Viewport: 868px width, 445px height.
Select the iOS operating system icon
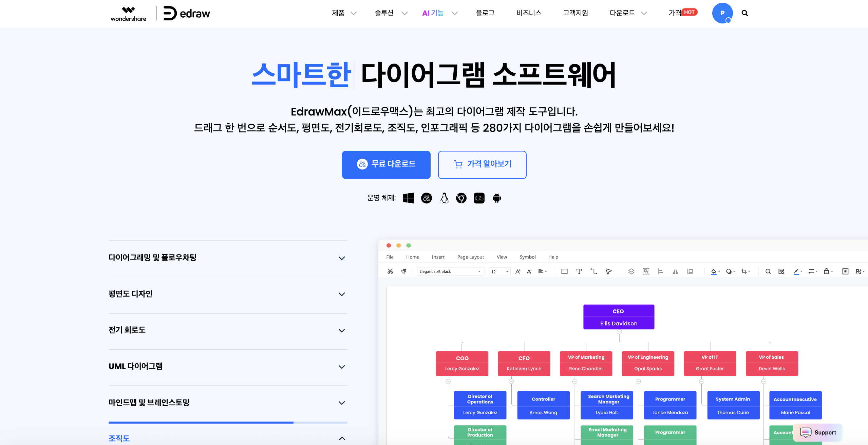[x=479, y=198]
